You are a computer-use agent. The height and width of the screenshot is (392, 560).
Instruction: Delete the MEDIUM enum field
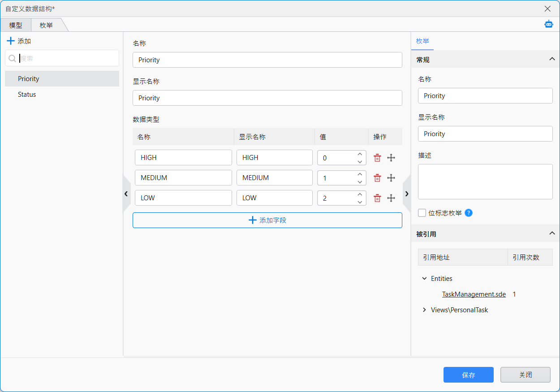377,178
